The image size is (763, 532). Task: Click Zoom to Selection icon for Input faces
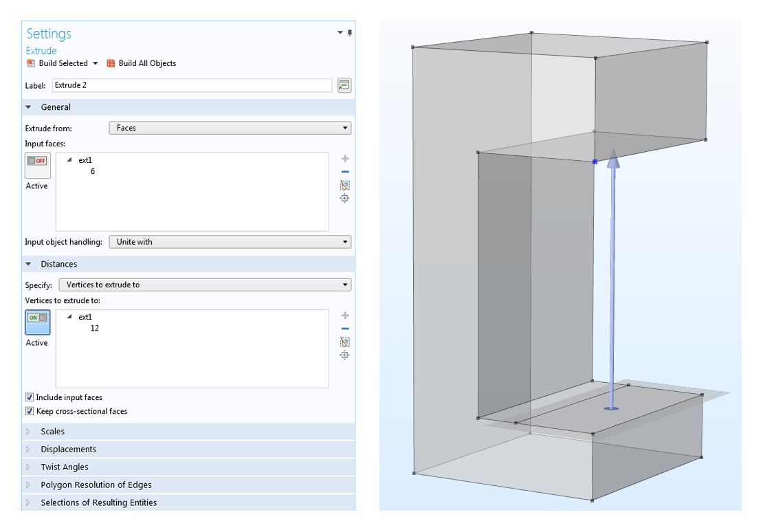click(x=345, y=199)
